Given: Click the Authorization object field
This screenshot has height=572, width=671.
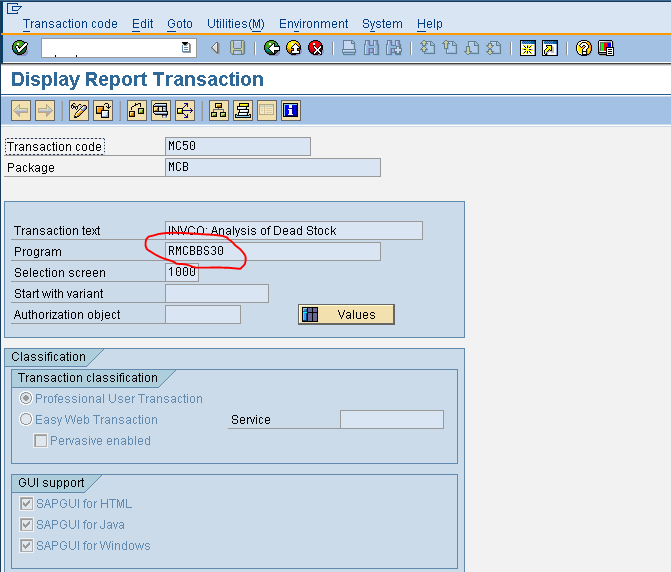Looking at the screenshot, I should pos(203,314).
